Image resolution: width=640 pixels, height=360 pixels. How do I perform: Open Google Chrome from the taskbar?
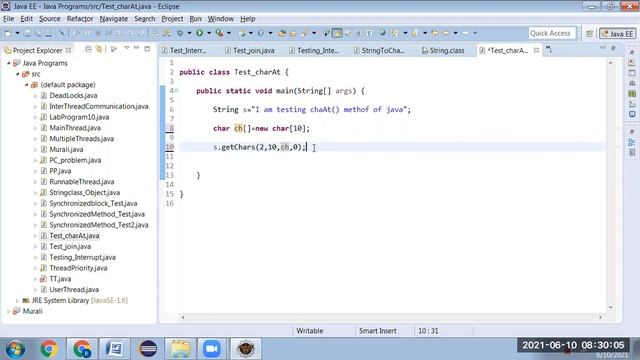[x=49, y=349]
